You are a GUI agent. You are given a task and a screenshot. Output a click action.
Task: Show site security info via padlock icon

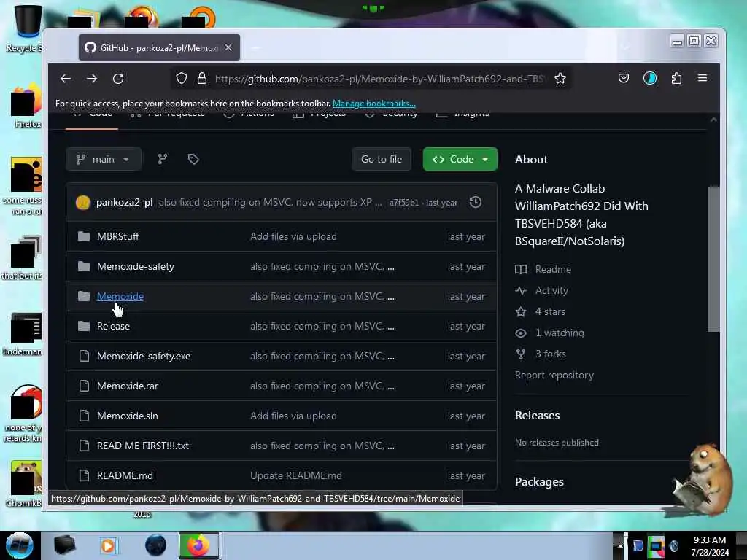coord(202,79)
